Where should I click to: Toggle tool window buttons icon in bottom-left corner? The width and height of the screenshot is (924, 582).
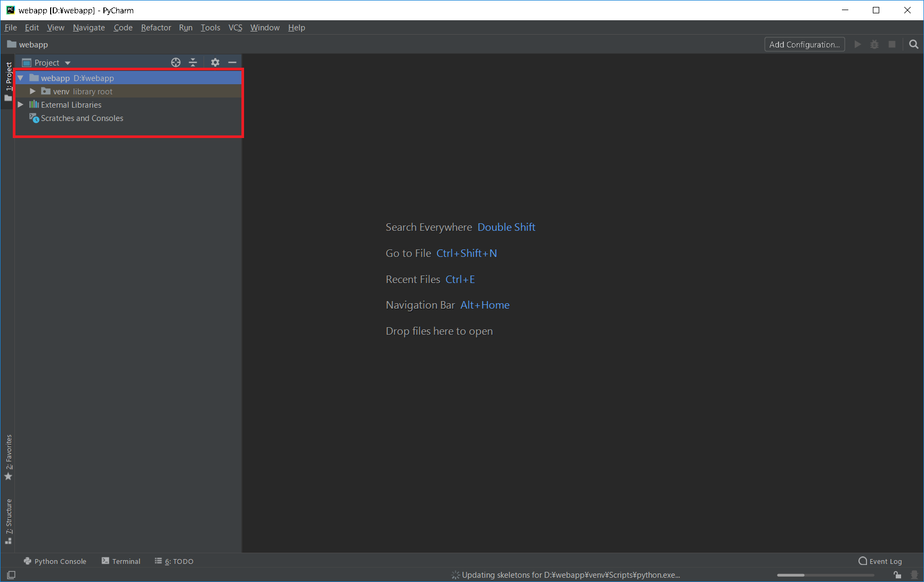click(11, 575)
